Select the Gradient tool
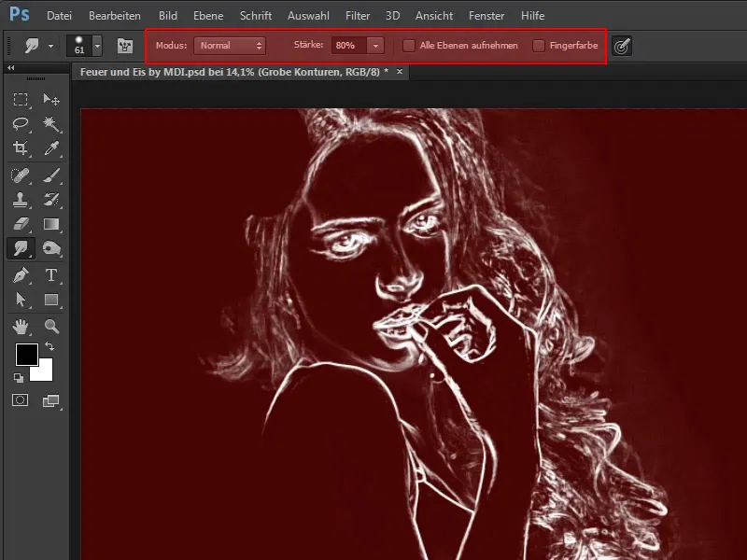Image resolution: width=747 pixels, height=560 pixels. pyautogui.click(x=51, y=224)
